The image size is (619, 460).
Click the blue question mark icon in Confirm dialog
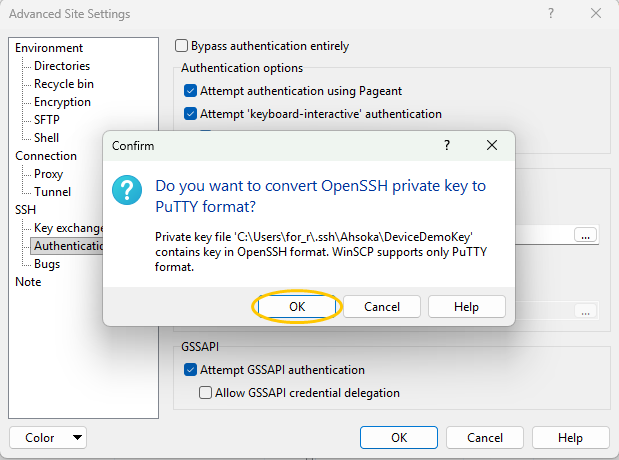[127, 190]
